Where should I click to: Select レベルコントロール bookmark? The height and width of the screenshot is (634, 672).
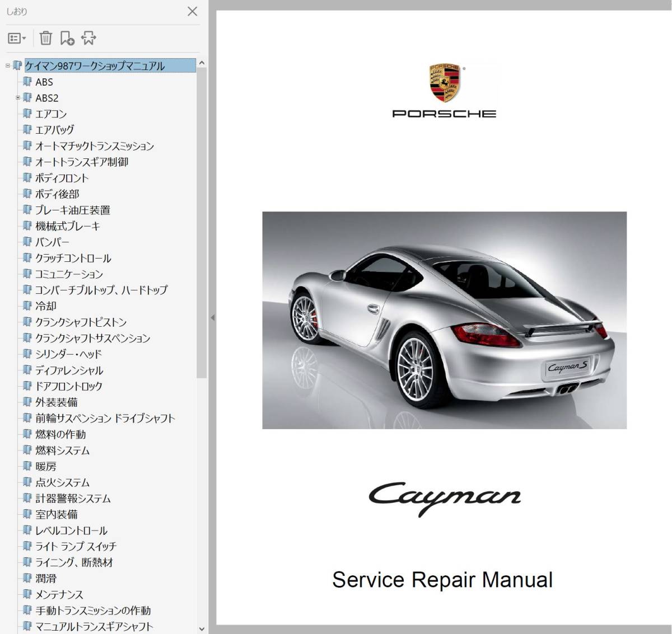(x=71, y=531)
